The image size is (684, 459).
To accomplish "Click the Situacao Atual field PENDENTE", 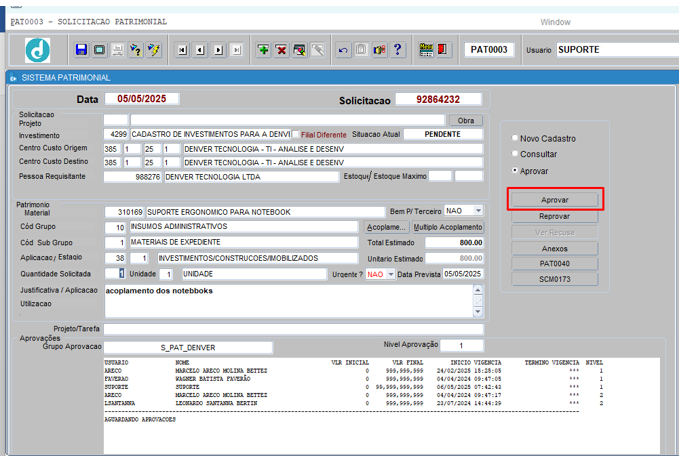I will pos(443,134).
